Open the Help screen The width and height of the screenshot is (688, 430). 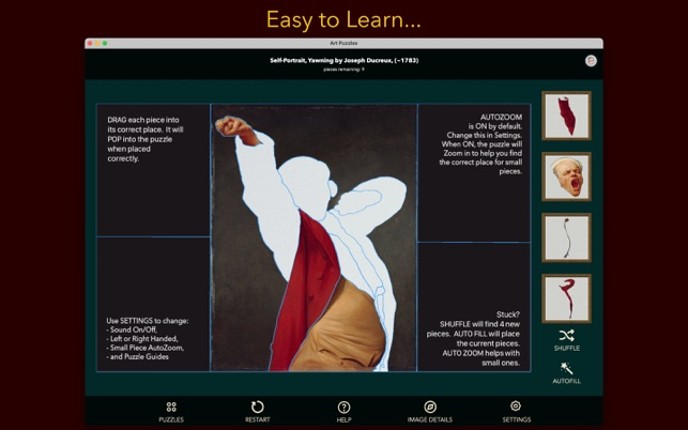[344, 410]
